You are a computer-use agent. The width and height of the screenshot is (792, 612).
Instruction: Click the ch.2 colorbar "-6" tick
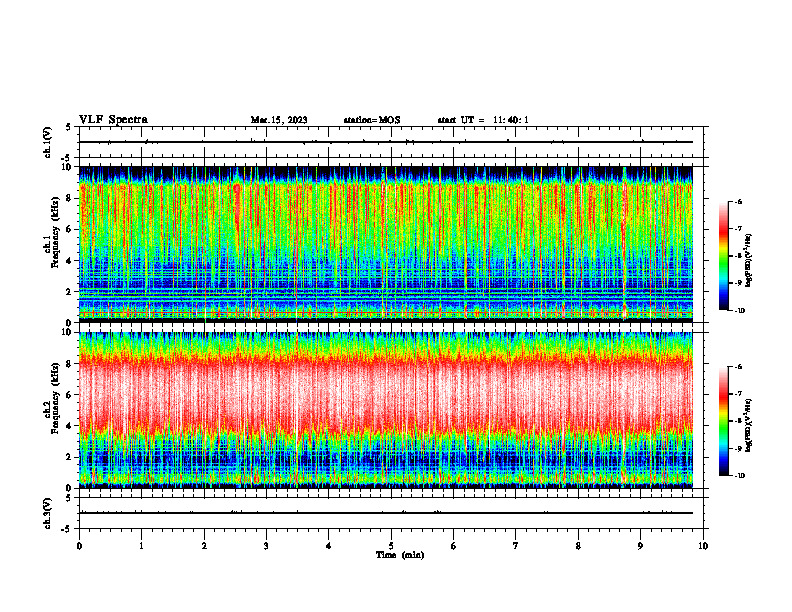click(739, 367)
